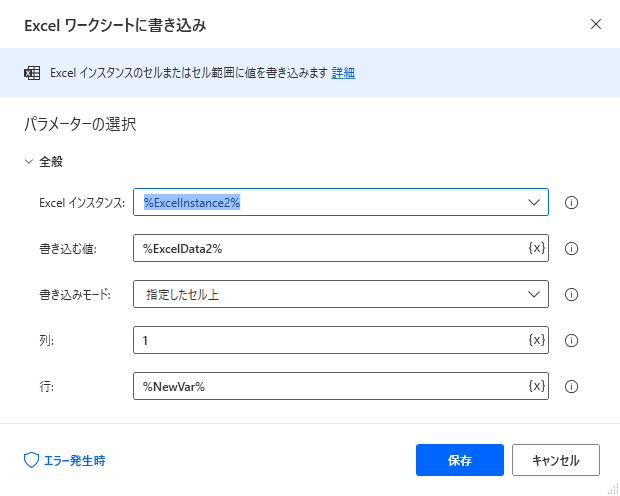Open variable picker in 列 field

pos(537,340)
